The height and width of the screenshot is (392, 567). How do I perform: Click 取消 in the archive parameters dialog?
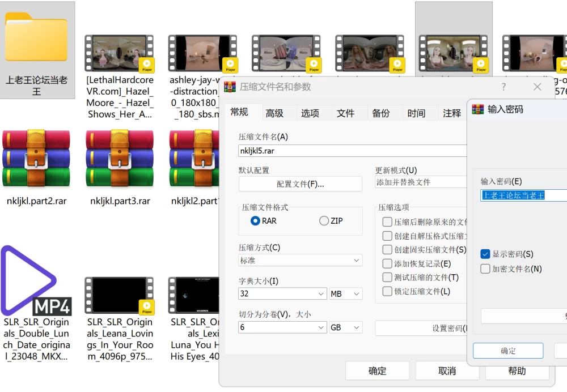pos(447,370)
